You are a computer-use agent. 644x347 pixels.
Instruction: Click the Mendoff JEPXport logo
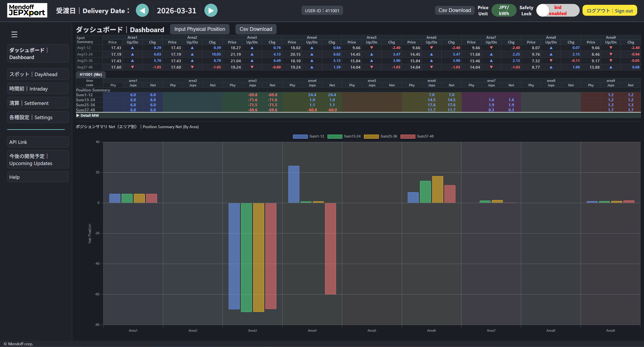click(x=27, y=10)
